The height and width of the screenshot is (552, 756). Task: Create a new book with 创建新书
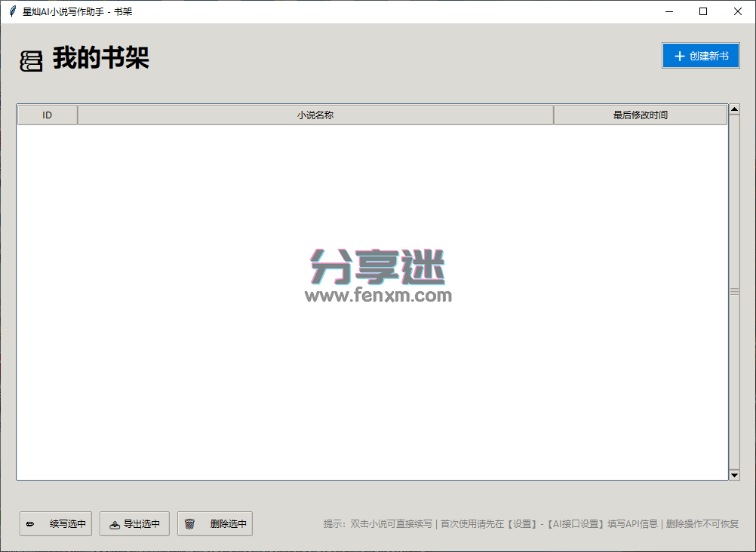pyautogui.click(x=701, y=55)
